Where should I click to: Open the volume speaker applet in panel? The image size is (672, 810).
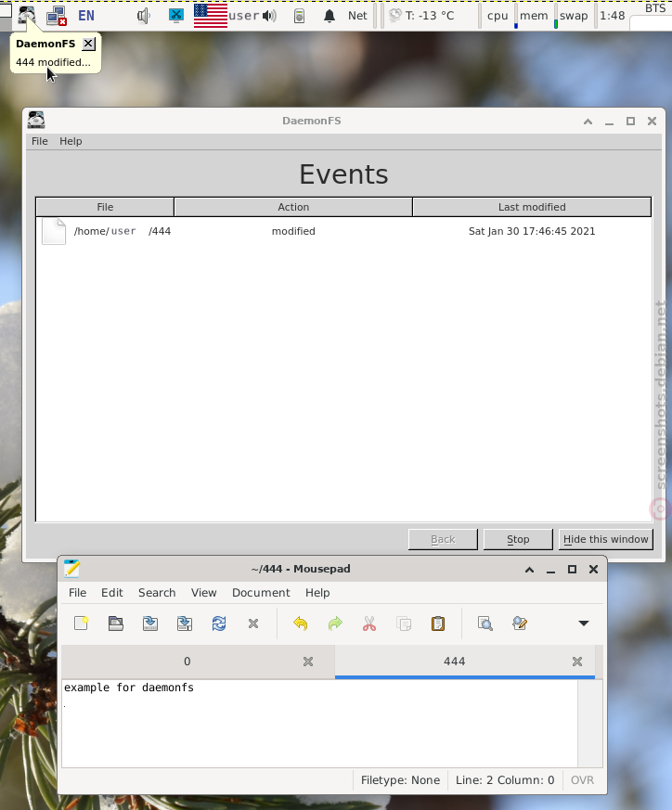(143, 16)
